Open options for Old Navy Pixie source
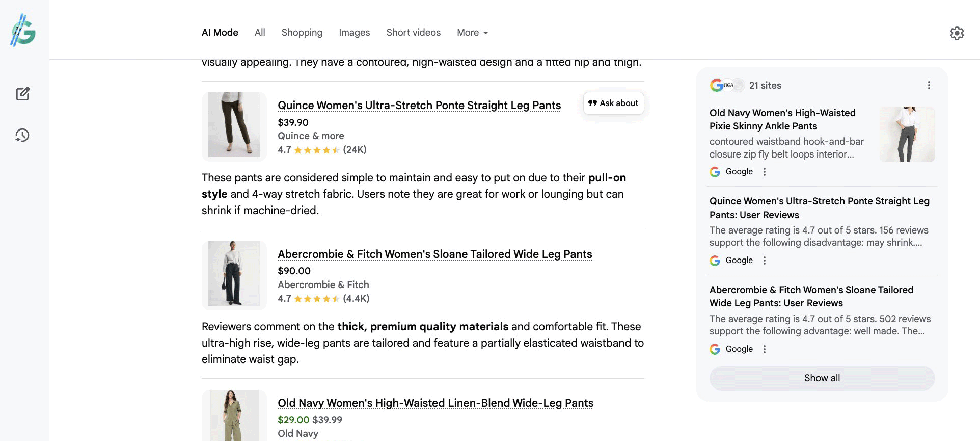 click(x=764, y=172)
